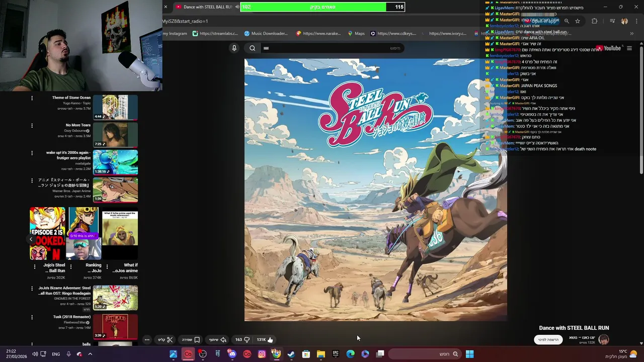
Task: Open File Explorer from the taskbar
Action: tap(320, 354)
